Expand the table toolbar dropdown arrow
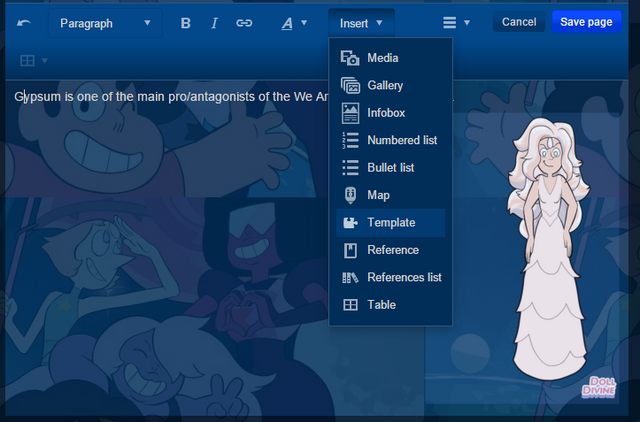 [44, 61]
